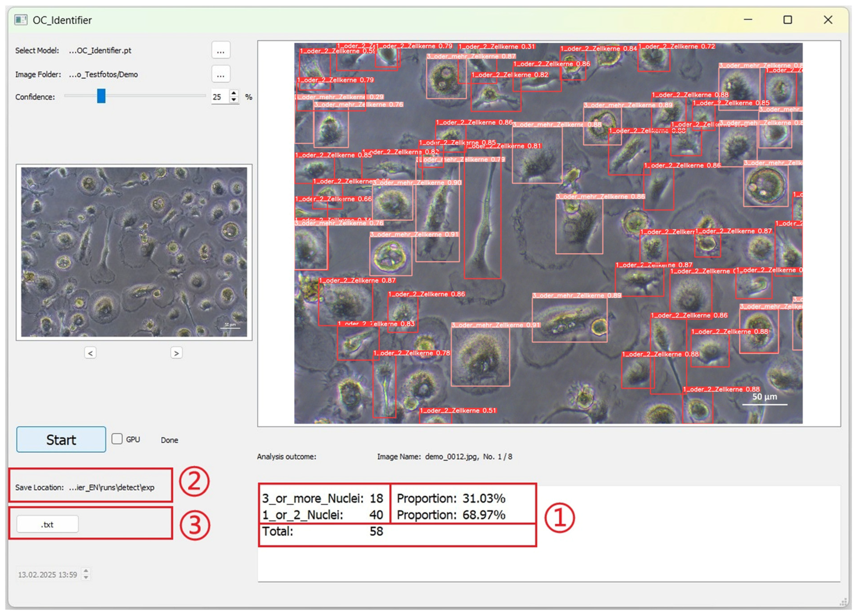Go to the next image arrow

click(176, 353)
